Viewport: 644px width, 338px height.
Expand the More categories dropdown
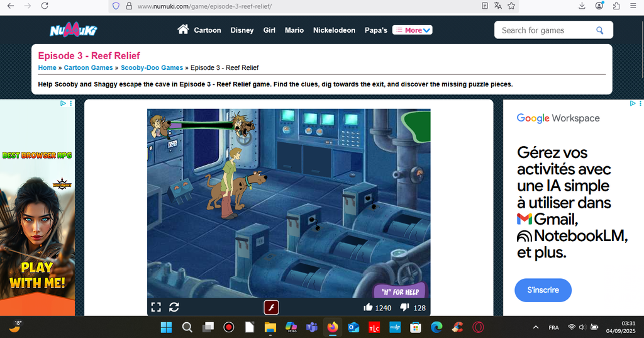click(413, 30)
